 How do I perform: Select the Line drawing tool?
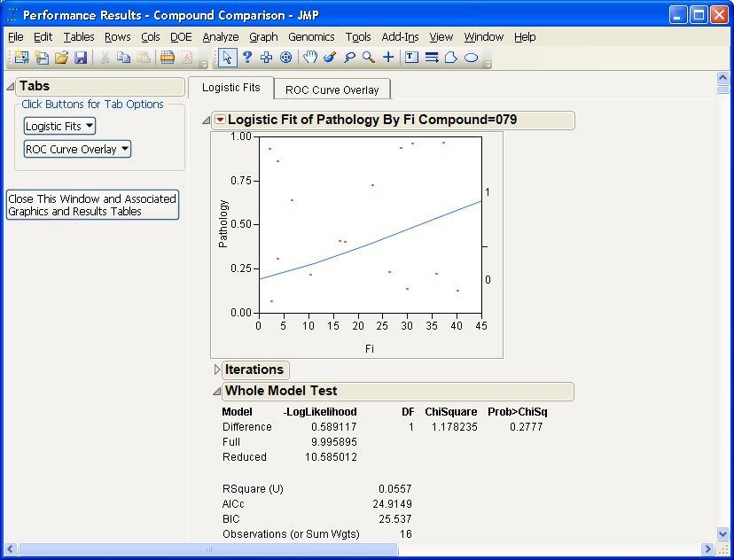[x=432, y=58]
